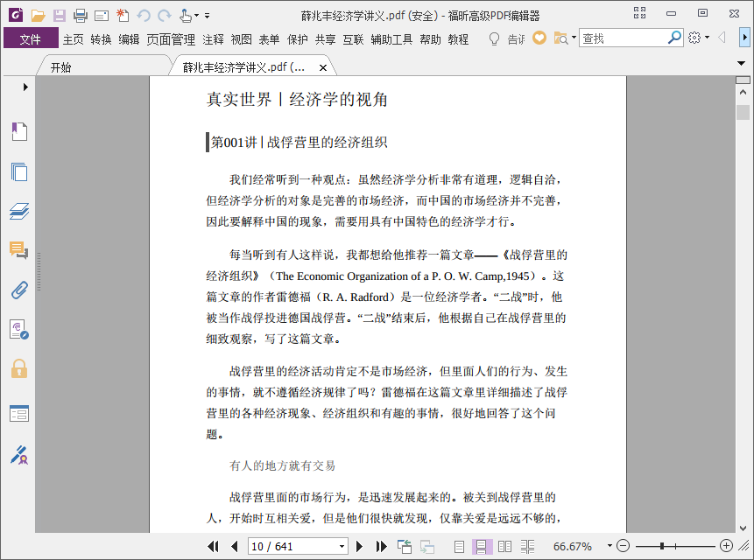Close the 薛兆丰经济学讲义.pdf tab

point(323,67)
